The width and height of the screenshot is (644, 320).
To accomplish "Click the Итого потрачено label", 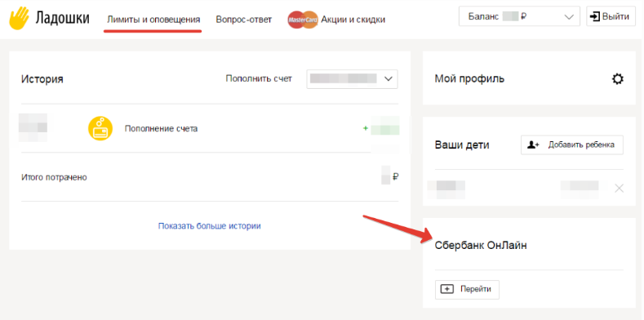I will tap(54, 177).
